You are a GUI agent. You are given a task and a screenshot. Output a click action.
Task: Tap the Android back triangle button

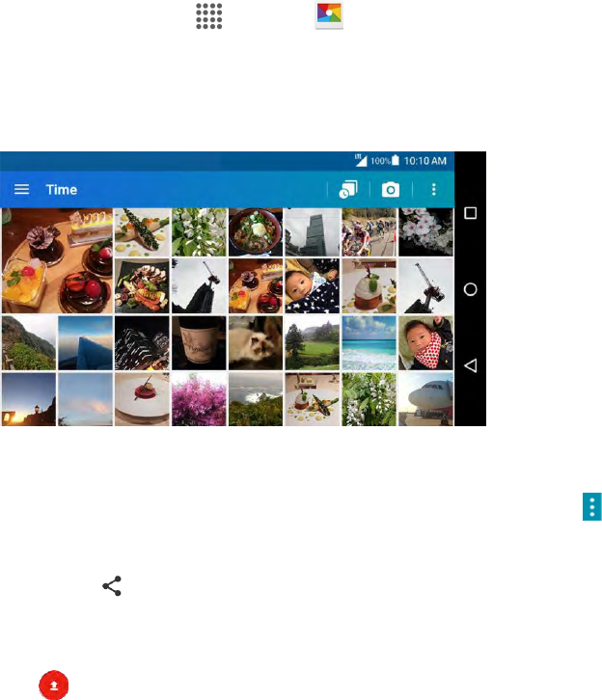point(470,365)
